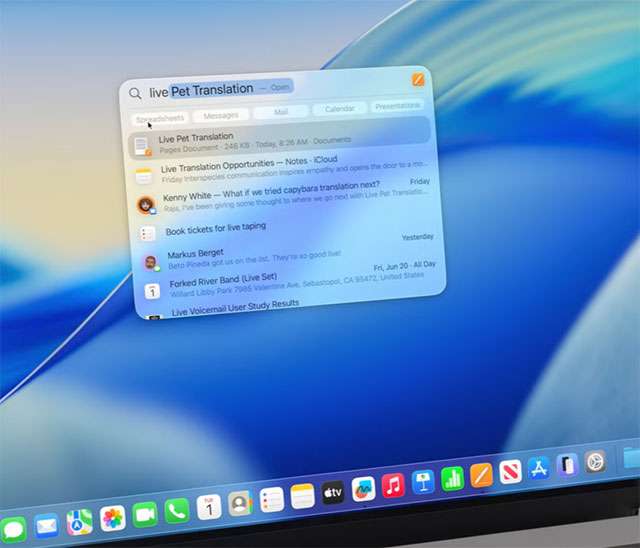Click Markus Berget's avatar in the results
Screen dimensions: 640x548
click(151, 262)
